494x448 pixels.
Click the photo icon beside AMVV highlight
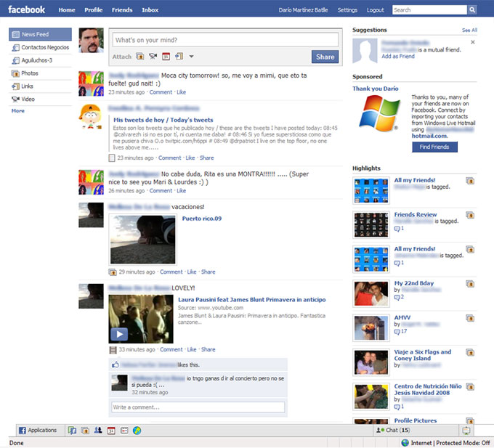pyautogui.click(x=470, y=318)
